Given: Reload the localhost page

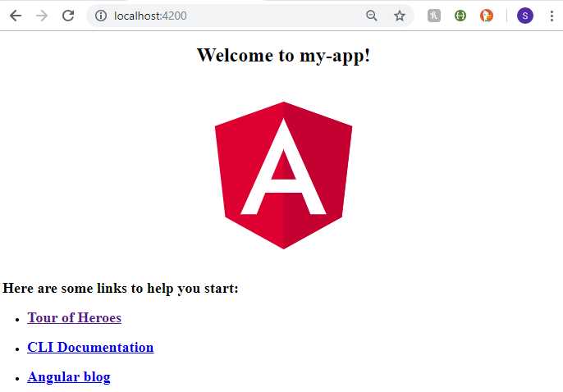Looking at the screenshot, I should tap(68, 16).
